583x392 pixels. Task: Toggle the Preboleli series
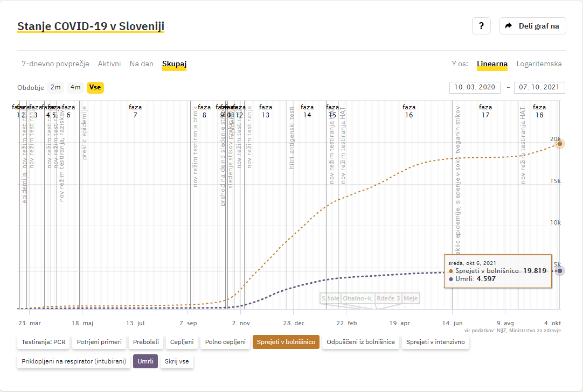click(145, 342)
